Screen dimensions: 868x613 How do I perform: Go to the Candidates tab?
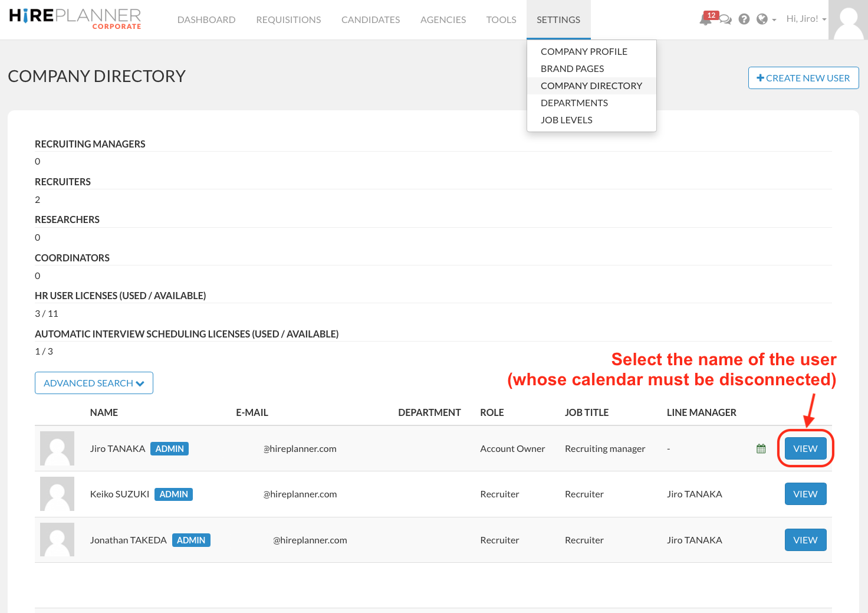370,20
